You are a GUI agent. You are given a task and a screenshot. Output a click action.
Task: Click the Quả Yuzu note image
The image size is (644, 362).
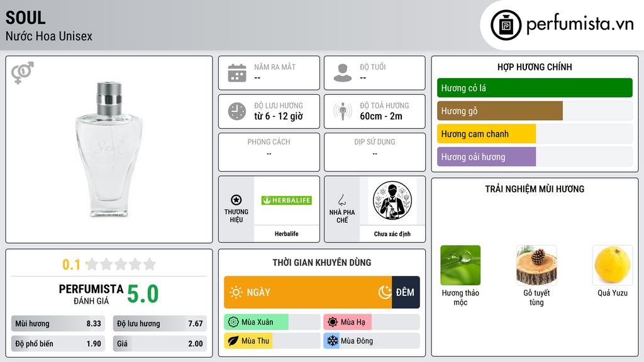(x=613, y=265)
